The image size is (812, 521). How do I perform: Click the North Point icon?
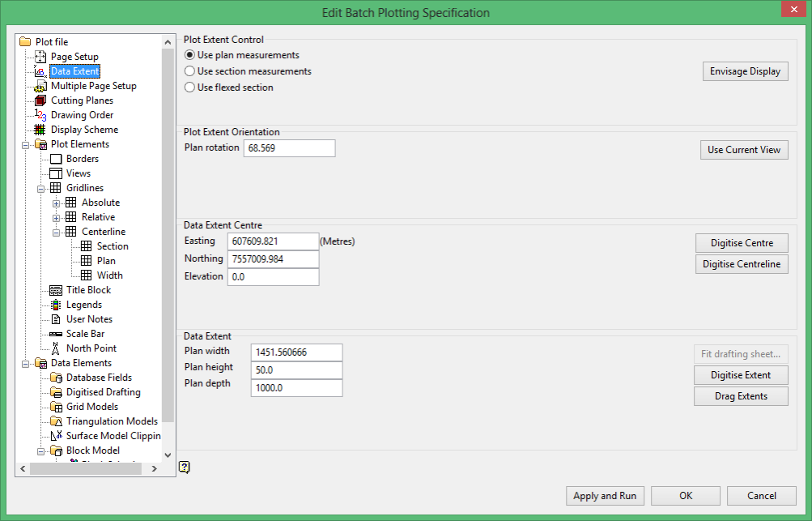(56, 348)
